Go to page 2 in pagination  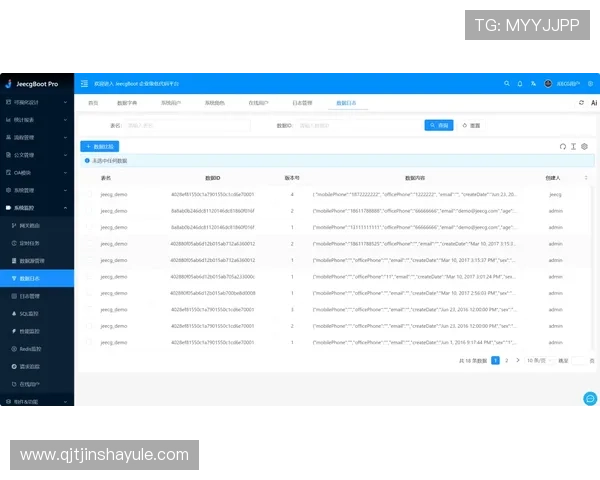(x=506, y=360)
